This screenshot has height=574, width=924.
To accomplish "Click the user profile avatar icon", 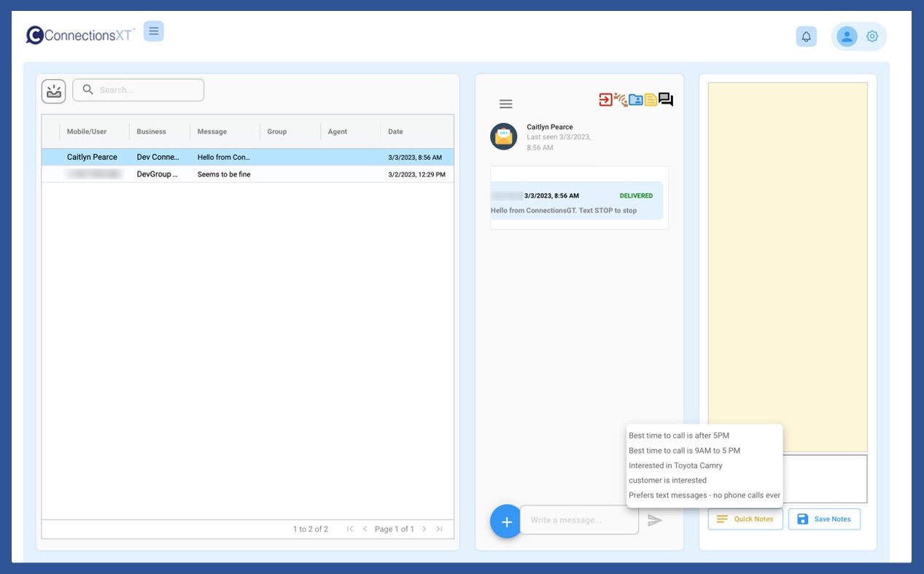I will pyautogui.click(x=846, y=36).
